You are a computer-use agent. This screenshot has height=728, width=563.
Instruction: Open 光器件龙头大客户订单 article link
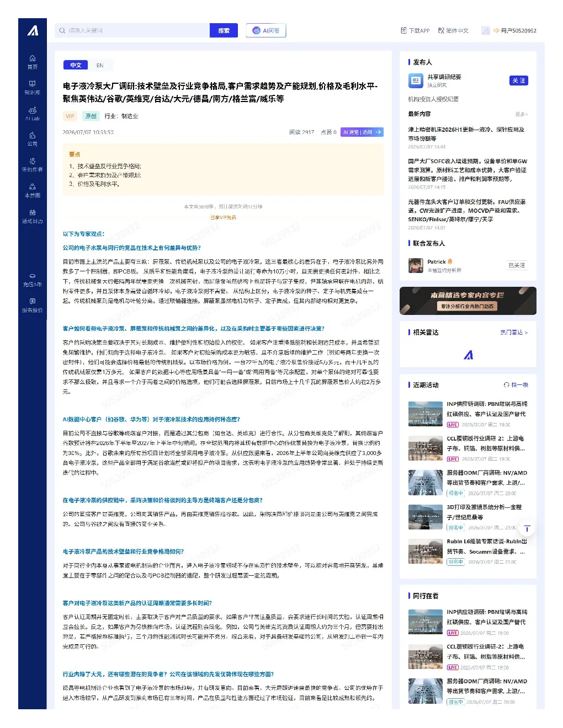coord(467,210)
